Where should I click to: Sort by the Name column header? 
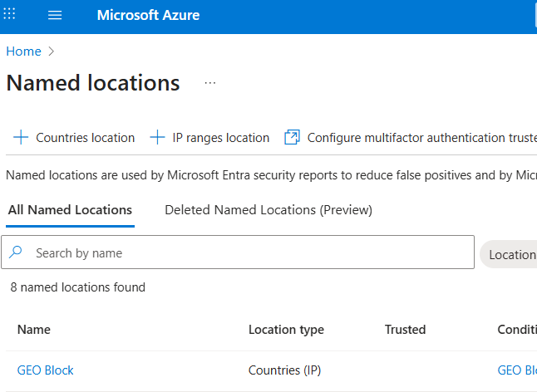(x=34, y=330)
